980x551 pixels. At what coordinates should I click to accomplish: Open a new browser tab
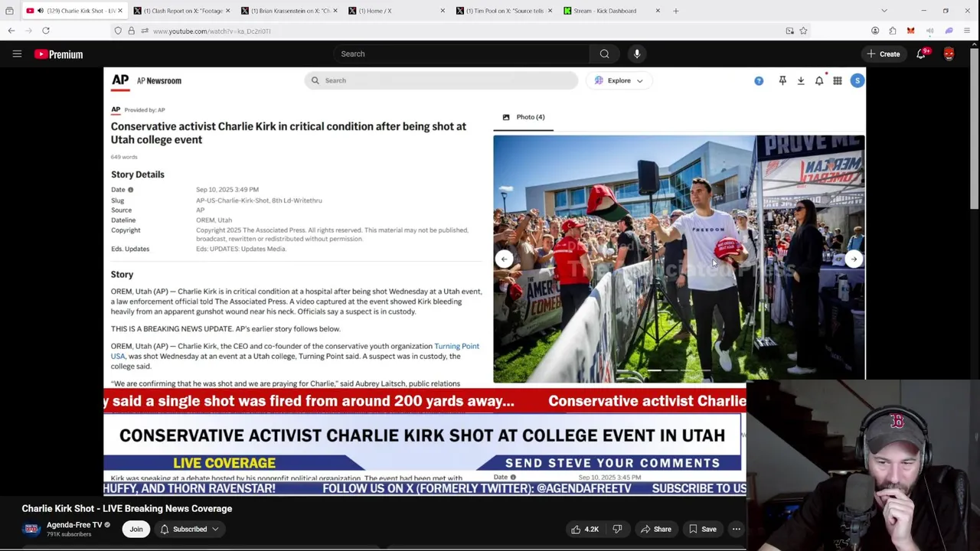(675, 11)
